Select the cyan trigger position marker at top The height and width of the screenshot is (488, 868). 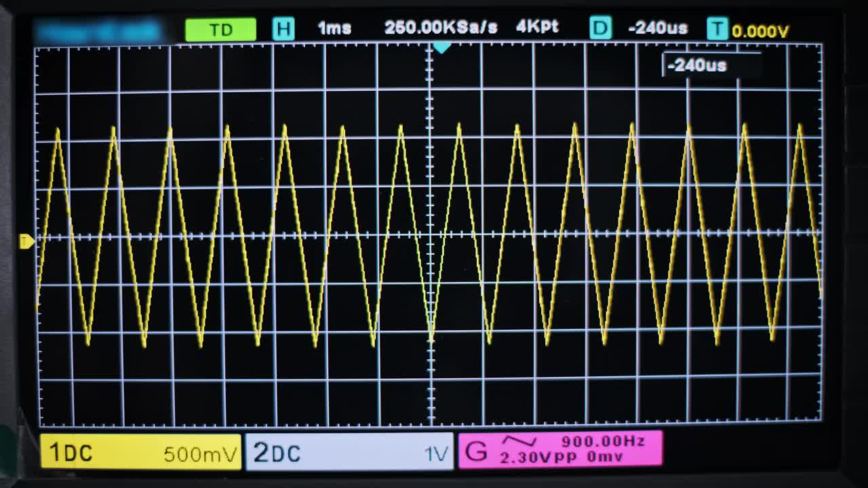[441, 48]
